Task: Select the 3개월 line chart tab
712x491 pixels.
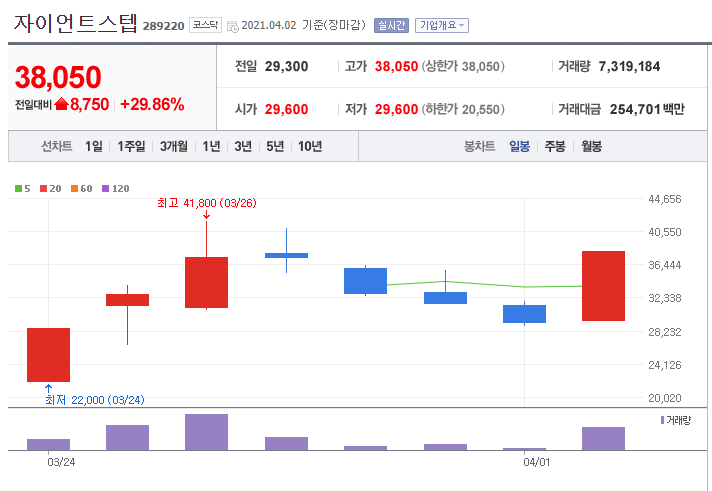Action: pyautogui.click(x=173, y=146)
